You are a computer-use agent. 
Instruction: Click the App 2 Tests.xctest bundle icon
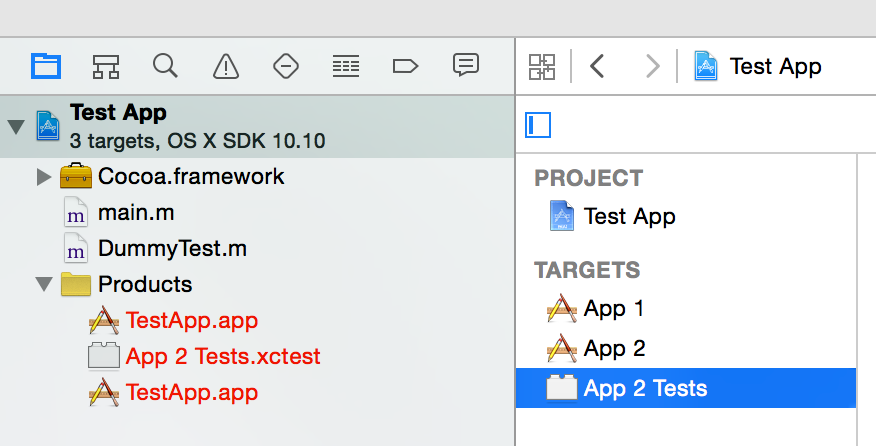click(x=104, y=355)
